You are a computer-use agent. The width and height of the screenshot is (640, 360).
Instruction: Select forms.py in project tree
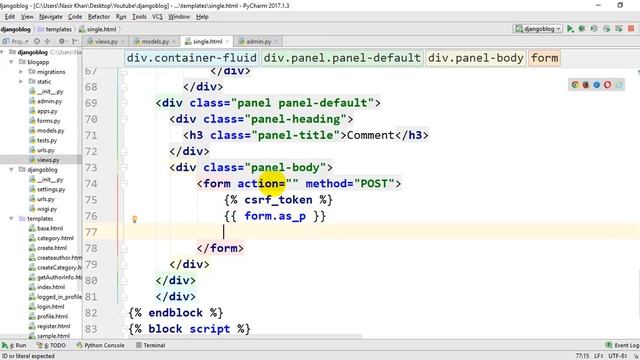(x=49, y=121)
